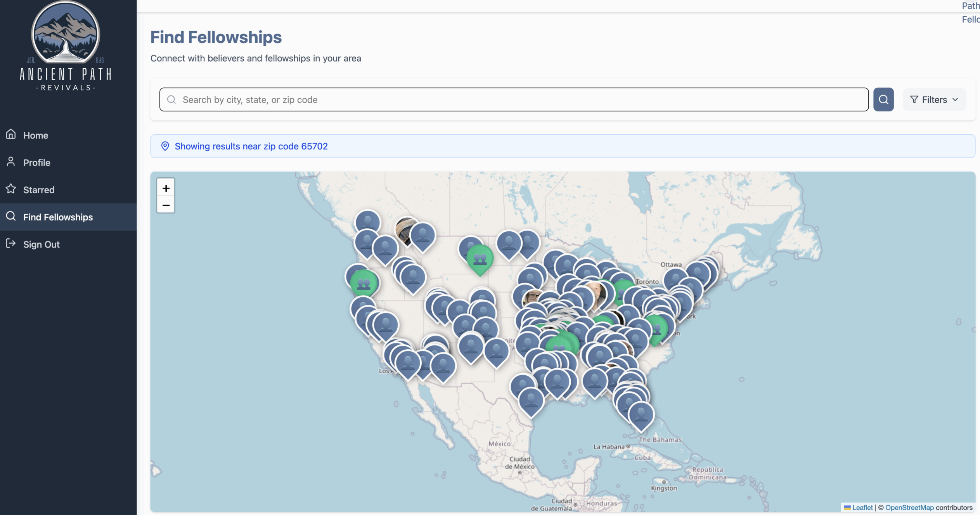Click the green fellowship marker near Wyoming

tap(480, 259)
